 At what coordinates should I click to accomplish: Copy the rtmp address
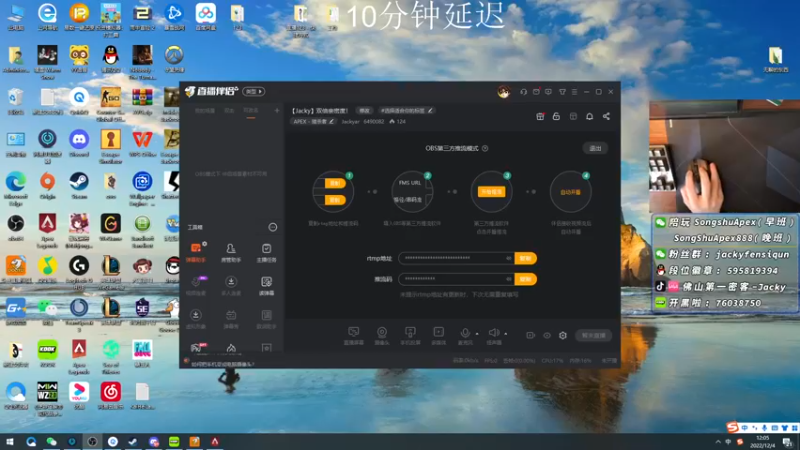[x=526, y=258]
